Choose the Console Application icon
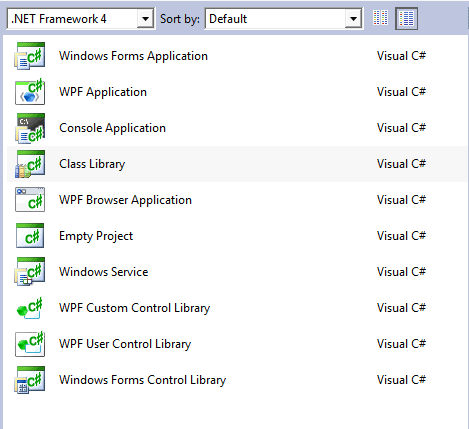 tap(30, 128)
